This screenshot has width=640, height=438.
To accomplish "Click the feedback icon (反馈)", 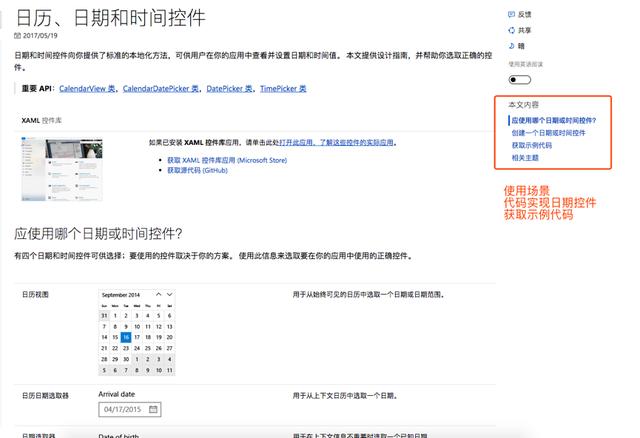I will (511, 14).
